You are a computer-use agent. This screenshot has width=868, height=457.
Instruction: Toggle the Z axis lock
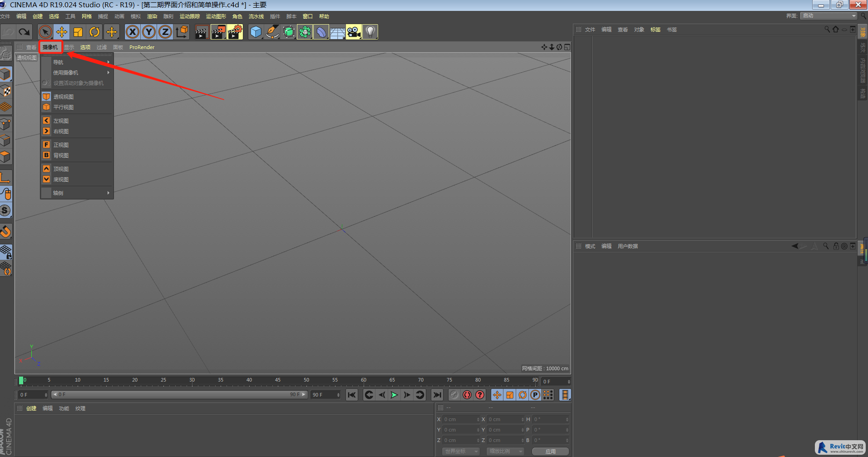tap(165, 32)
